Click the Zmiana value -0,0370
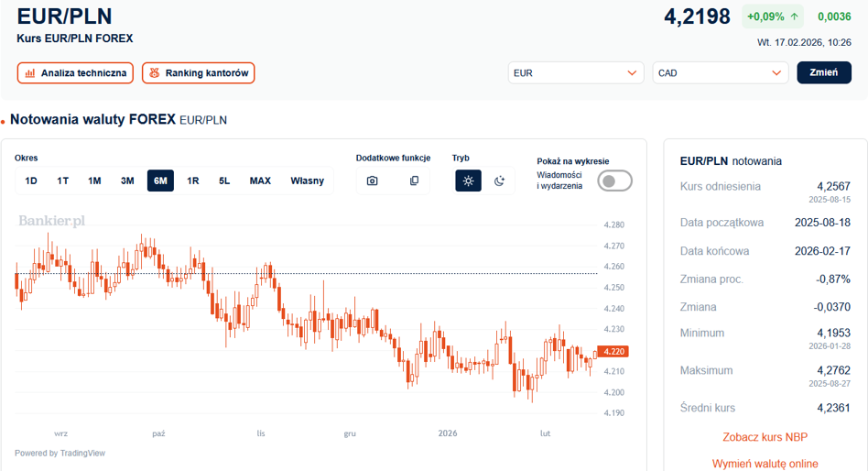The image size is (868, 471). [832, 307]
